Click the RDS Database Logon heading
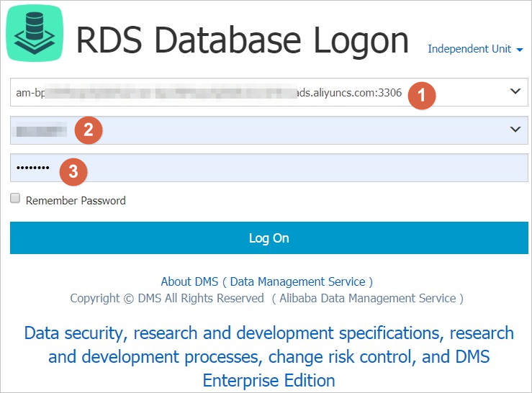532x393 pixels. coord(243,40)
